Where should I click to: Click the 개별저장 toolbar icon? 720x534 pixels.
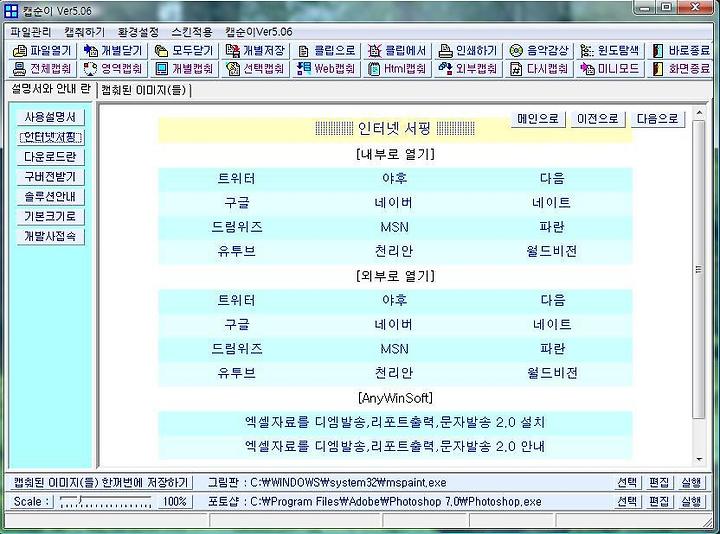coord(233,51)
